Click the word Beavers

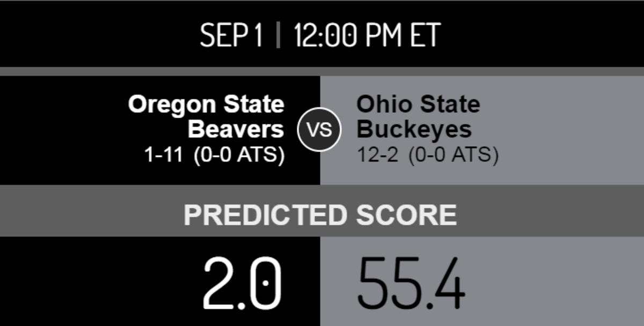tap(237, 129)
